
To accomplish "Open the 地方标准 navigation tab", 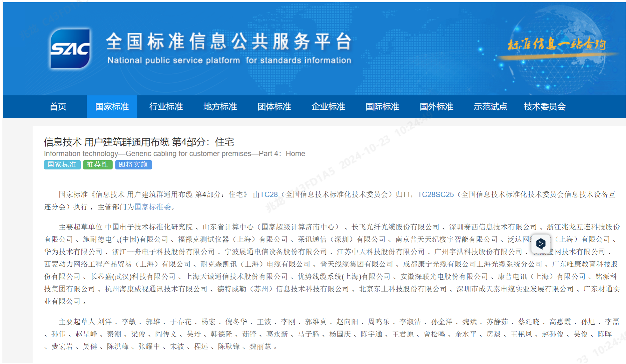I will (x=220, y=107).
